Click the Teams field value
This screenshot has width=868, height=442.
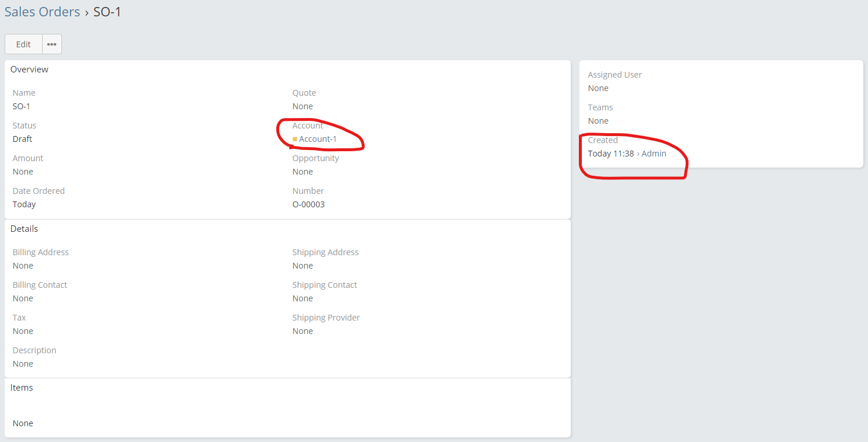[x=598, y=121]
